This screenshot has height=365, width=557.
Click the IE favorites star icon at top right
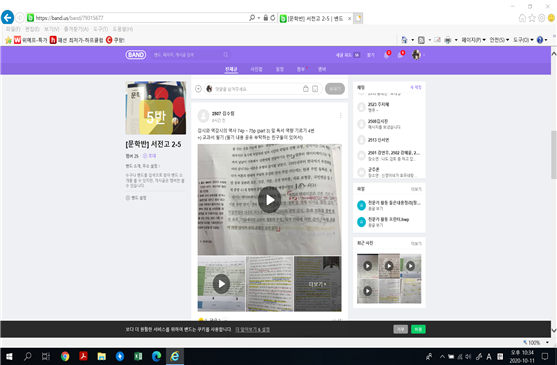click(x=532, y=18)
